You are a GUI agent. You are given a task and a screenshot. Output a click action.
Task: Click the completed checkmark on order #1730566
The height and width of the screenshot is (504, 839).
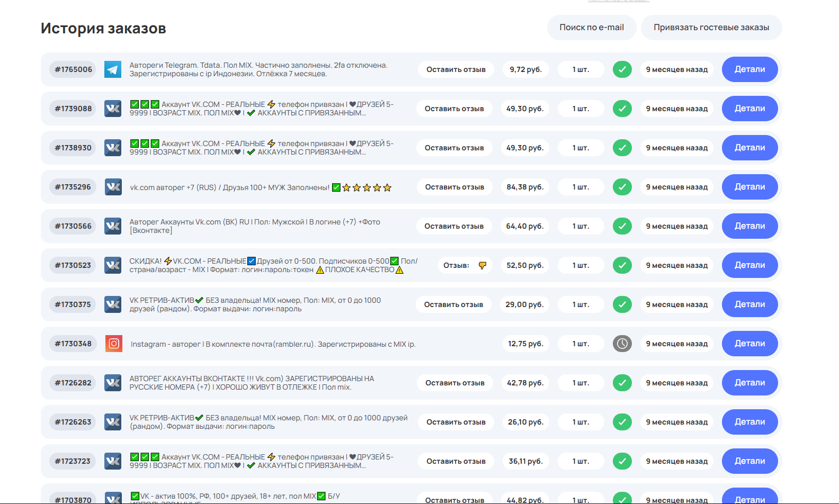tap(622, 226)
